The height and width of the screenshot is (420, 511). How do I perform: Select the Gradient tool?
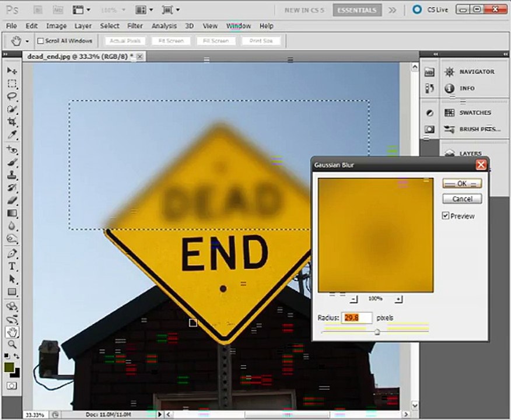[x=12, y=213]
